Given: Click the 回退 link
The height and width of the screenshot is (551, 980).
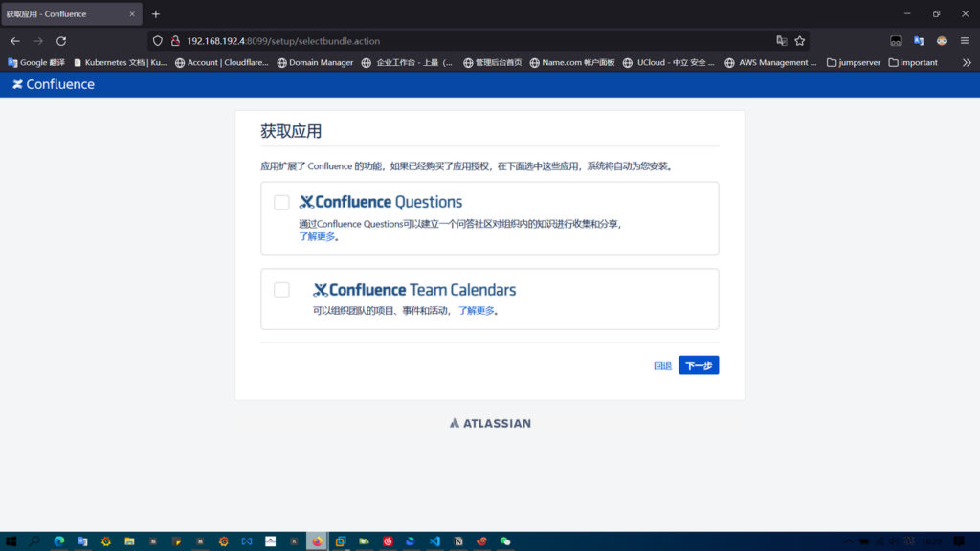Looking at the screenshot, I should [662, 365].
